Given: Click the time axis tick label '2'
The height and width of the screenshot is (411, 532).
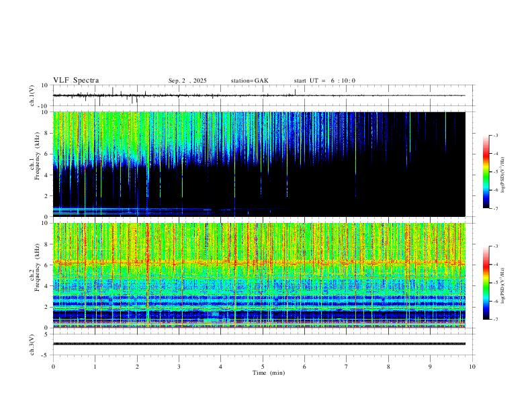Looking at the screenshot, I should pos(137,367).
